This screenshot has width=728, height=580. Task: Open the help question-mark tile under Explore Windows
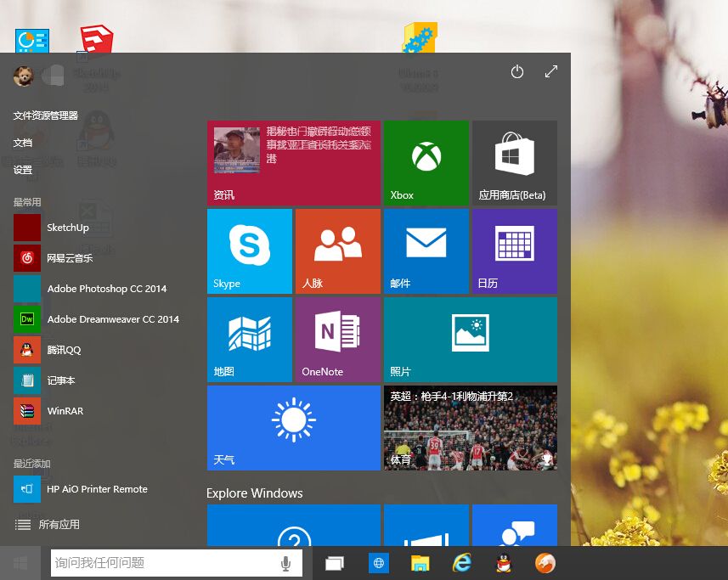293,526
